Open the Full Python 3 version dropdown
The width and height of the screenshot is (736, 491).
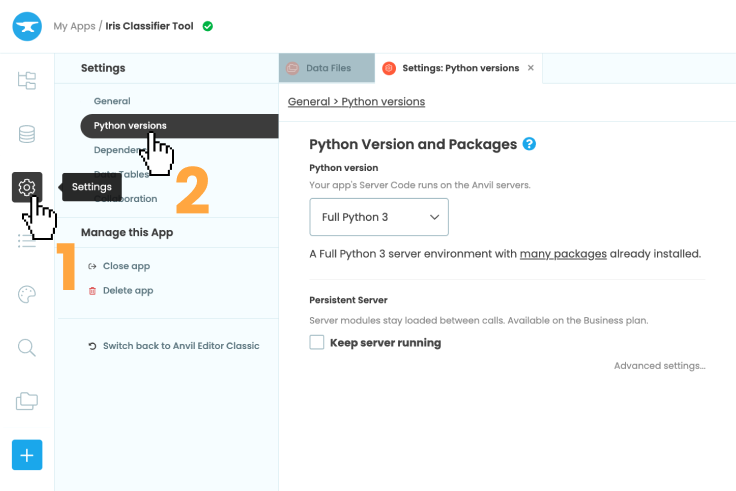coord(379,217)
